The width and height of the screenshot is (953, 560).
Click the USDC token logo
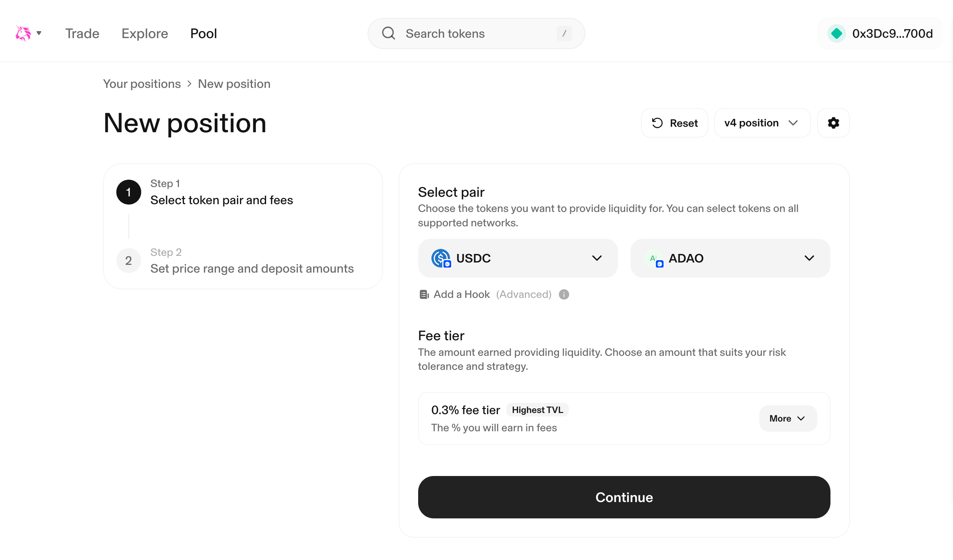tap(441, 258)
